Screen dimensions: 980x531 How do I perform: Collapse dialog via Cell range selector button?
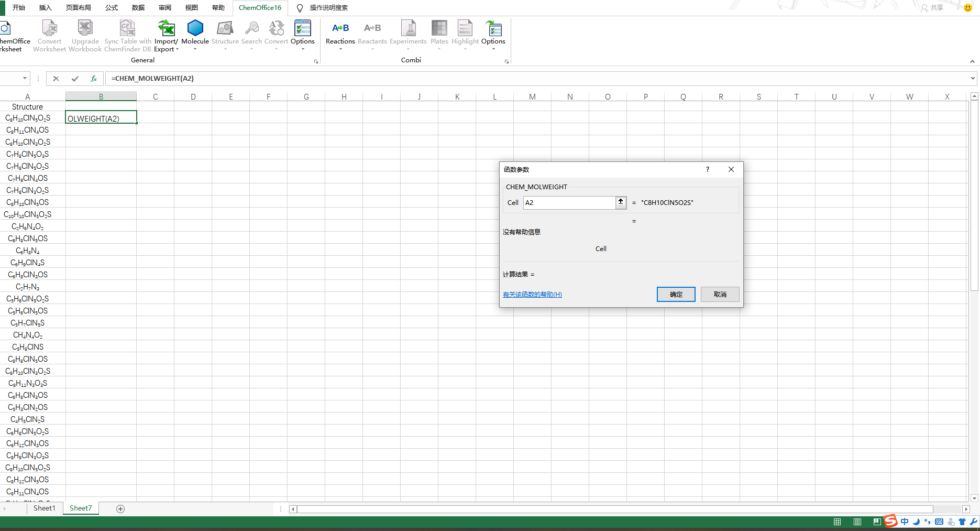tap(621, 202)
